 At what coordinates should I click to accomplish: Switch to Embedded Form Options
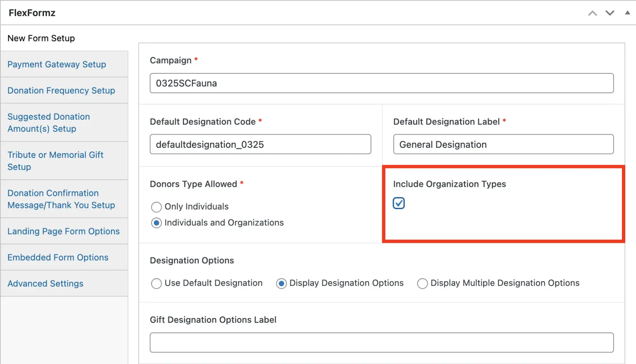[x=58, y=257]
